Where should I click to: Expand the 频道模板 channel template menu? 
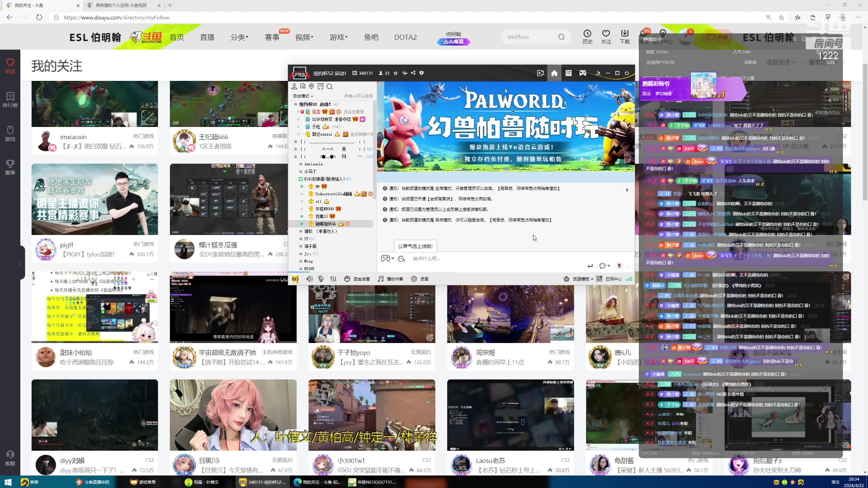click(579, 279)
